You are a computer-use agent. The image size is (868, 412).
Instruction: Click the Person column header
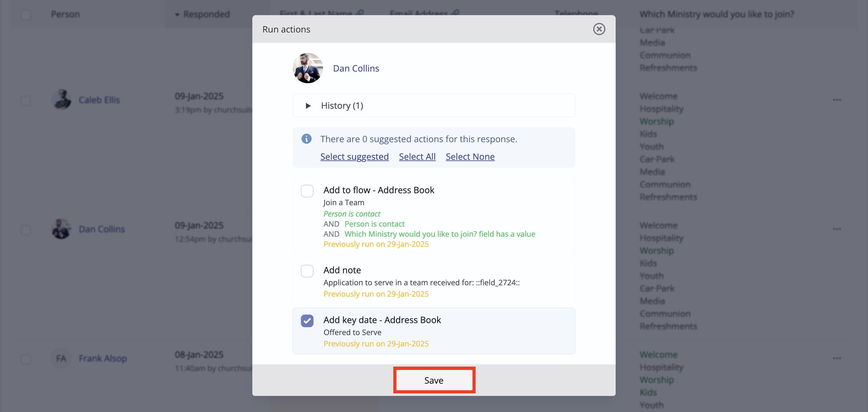pyautogui.click(x=65, y=14)
